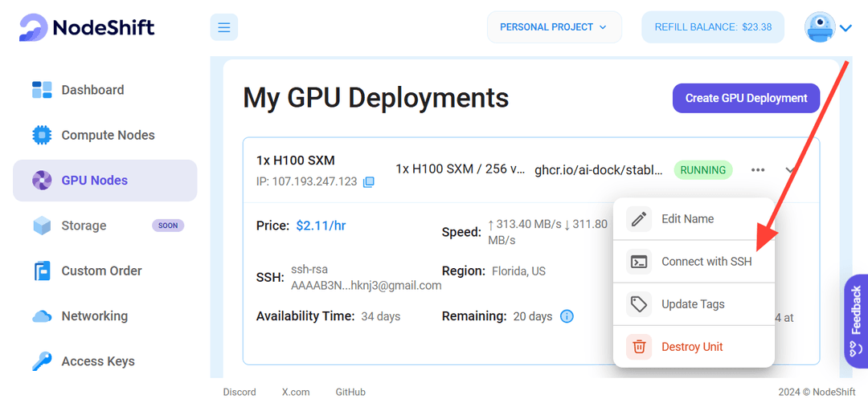This screenshot has height=407, width=868.
Task: Click the RUNNING status badge
Action: tap(703, 169)
